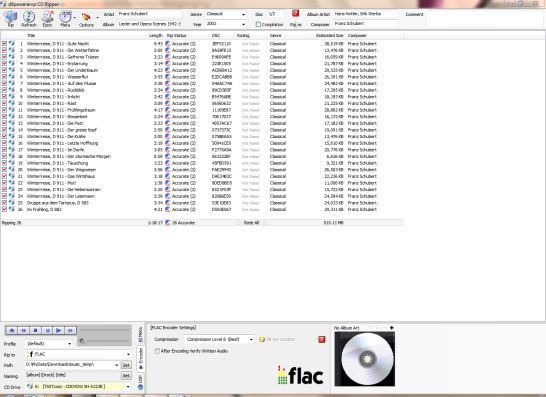Click the music note icon on track 26
The image size is (546, 397).
[x=12, y=209]
